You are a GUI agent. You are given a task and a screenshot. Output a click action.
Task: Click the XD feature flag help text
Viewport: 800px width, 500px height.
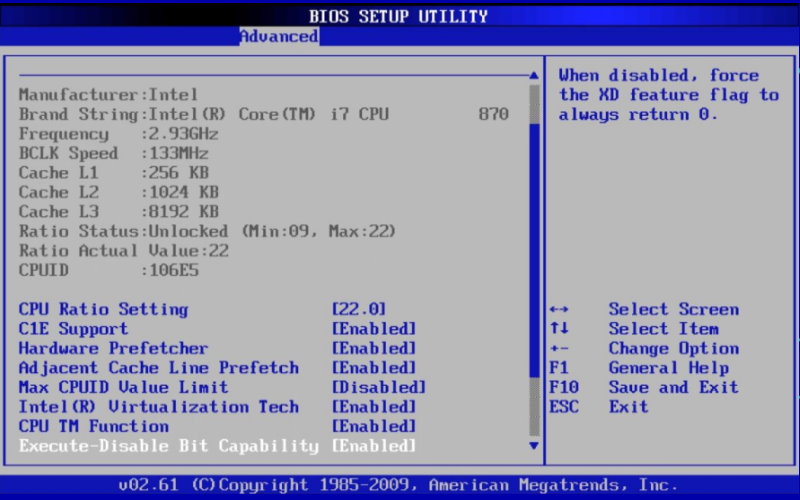(x=668, y=95)
